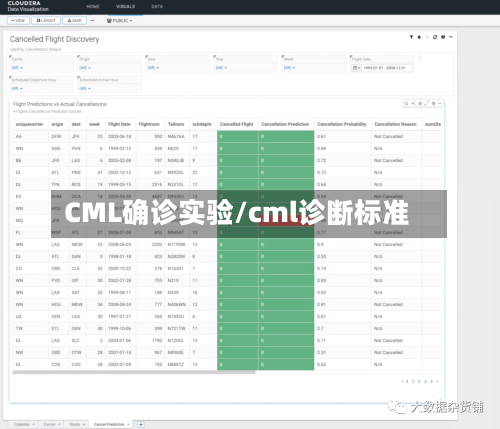The image size is (500, 429).
Task: Expand the Dest filter (All) dropdown
Action: 153,68
